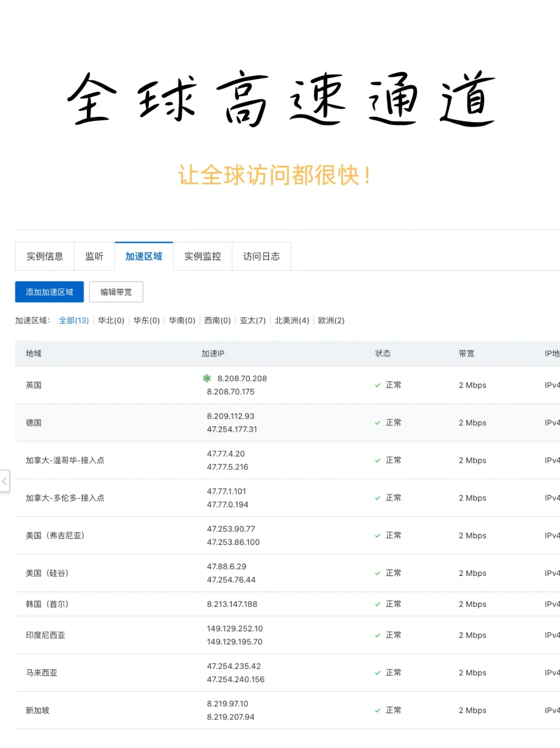Click the green checkmark on the 英国 row
The height and width of the screenshot is (748, 560).
pyautogui.click(x=378, y=385)
